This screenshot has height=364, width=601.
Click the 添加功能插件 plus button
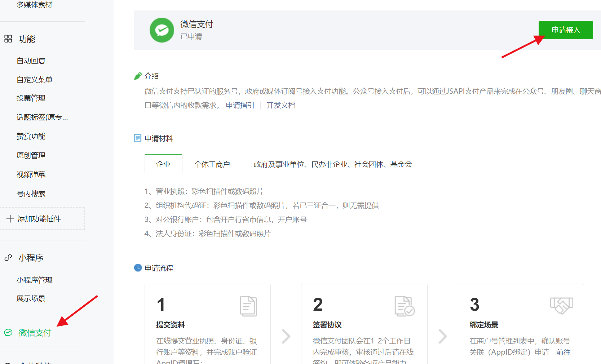(42, 219)
